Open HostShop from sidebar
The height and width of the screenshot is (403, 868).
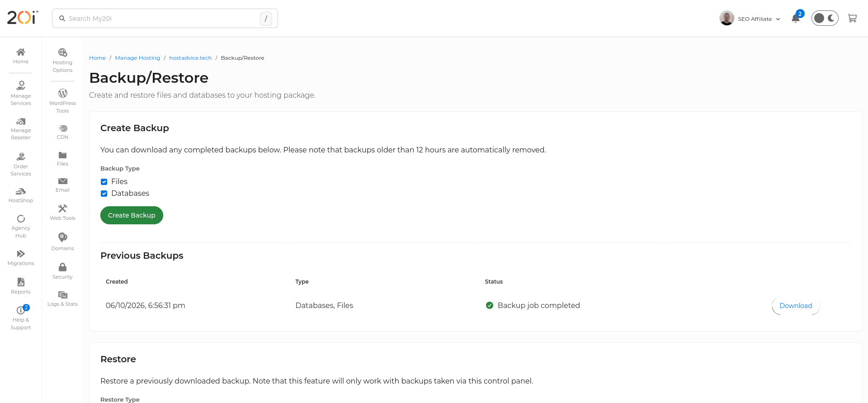[x=21, y=195]
